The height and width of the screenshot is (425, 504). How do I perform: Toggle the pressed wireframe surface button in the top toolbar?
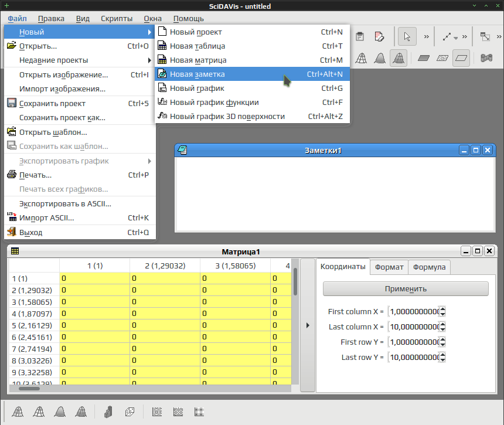coord(399,58)
